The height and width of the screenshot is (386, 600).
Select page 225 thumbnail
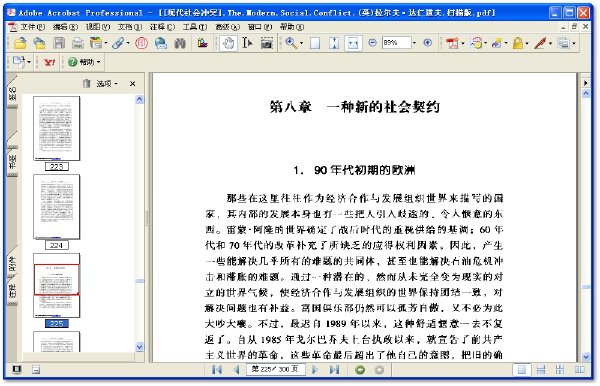click(x=57, y=285)
